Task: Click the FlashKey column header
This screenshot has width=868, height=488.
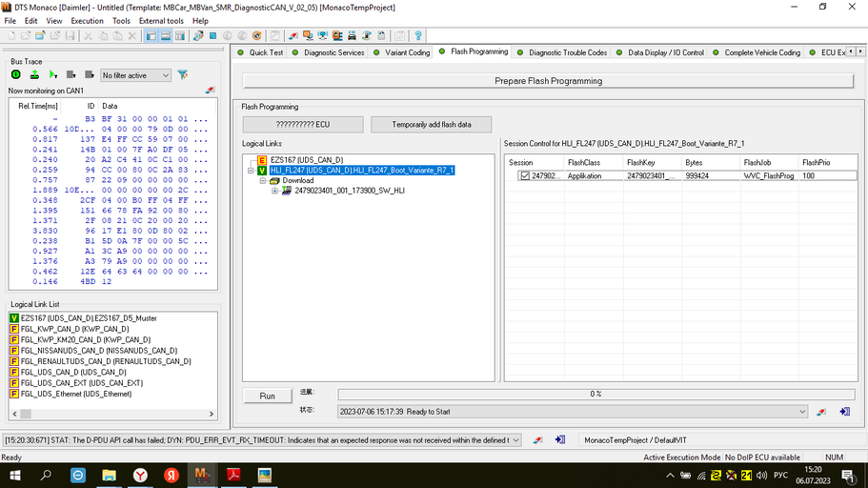Action: (x=652, y=162)
